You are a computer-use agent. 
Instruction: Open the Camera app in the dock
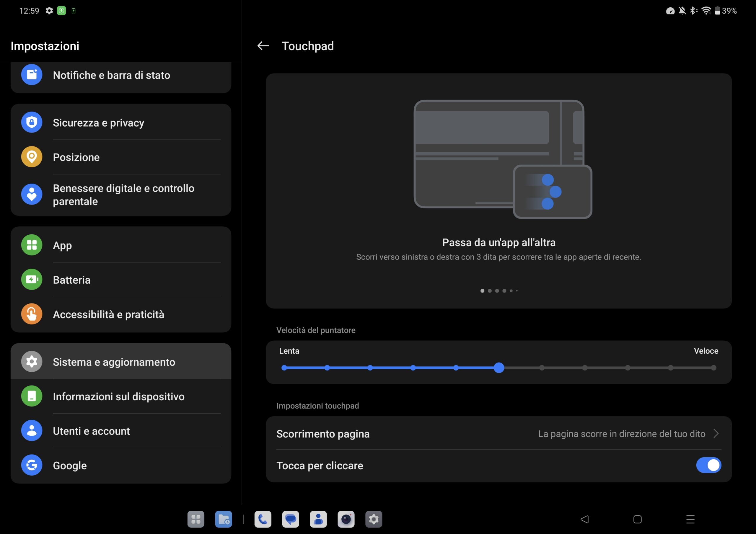coord(346,519)
